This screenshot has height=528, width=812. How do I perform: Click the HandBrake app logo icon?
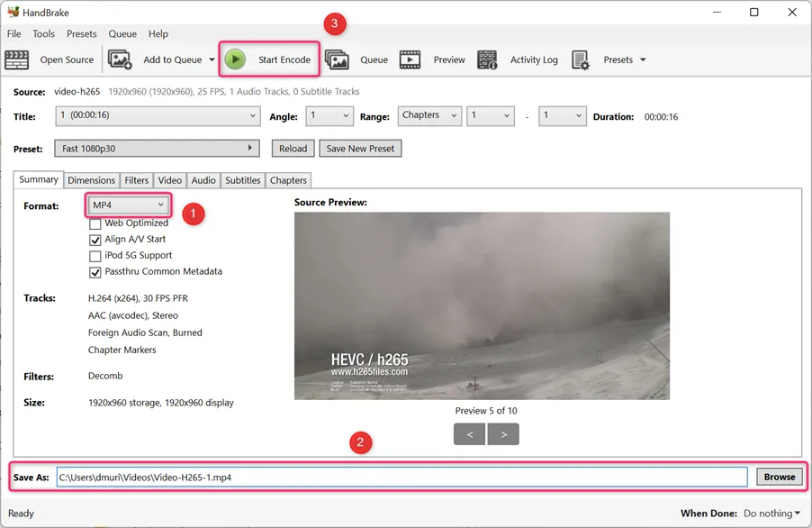pyautogui.click(x=13, y=12)
